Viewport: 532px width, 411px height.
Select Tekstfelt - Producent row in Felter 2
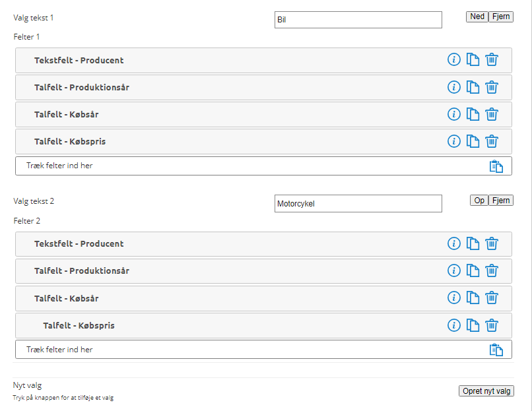tap(263, 244)
